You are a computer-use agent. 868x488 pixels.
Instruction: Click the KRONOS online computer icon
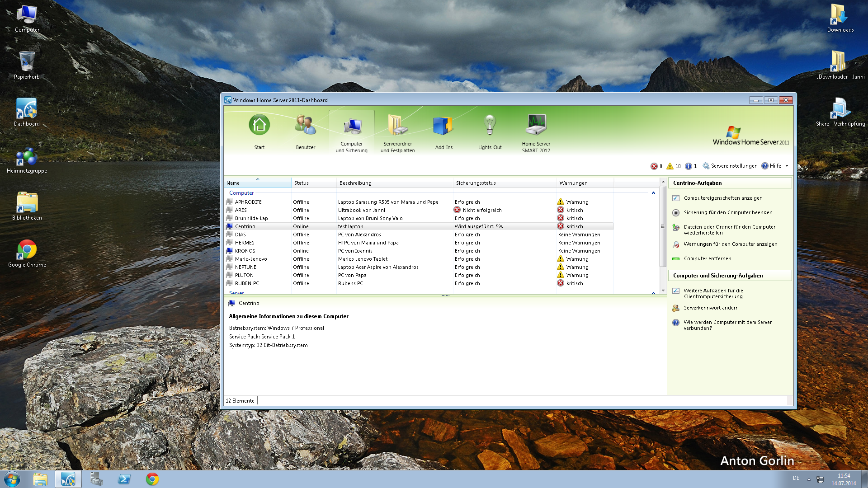click(229, 251)
